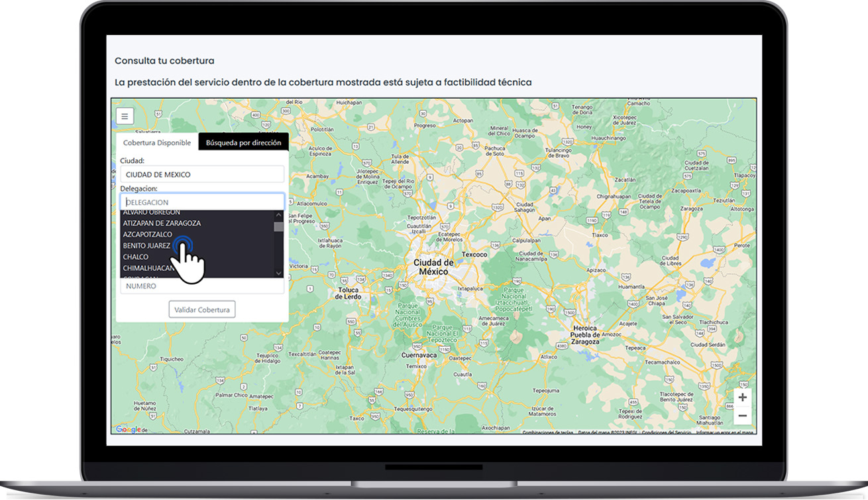Click the Tecamachalco label on the map

pos(664,362)
